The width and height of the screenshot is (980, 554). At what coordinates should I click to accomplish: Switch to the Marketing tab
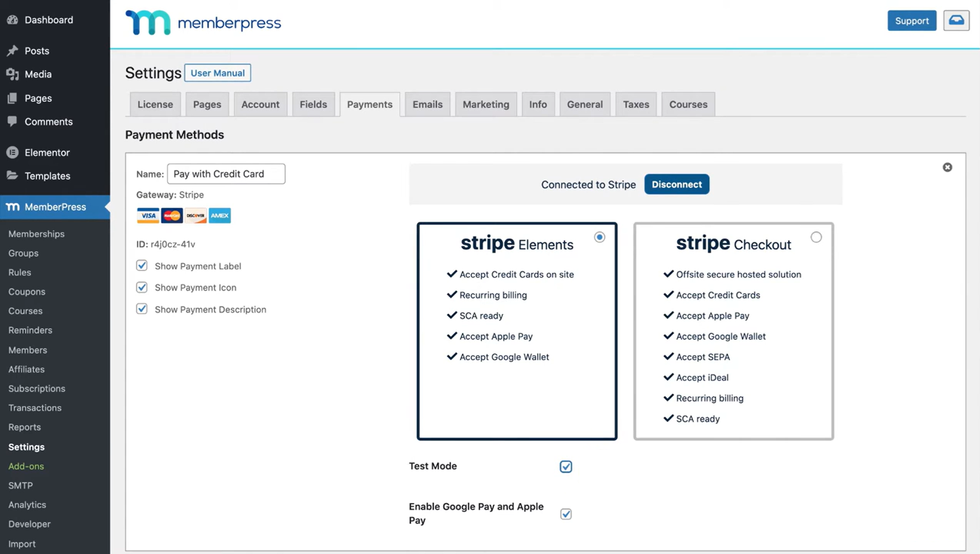point(486,104)
